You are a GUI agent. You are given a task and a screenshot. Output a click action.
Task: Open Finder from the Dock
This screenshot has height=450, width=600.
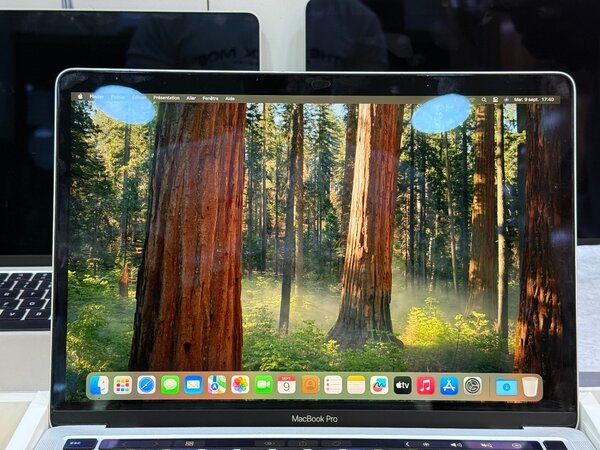pyautogui.click(x=99, y=385)
